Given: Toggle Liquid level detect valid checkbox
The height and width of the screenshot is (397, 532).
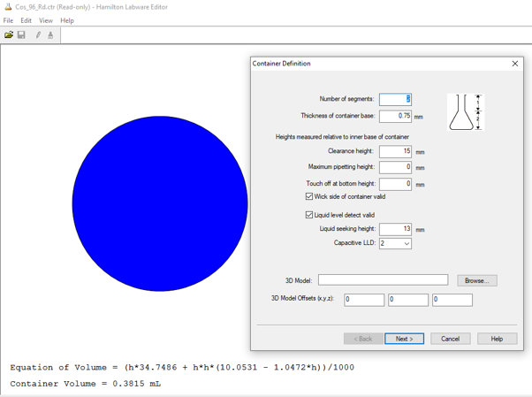Looking at the screenshot, I should 309,215.
